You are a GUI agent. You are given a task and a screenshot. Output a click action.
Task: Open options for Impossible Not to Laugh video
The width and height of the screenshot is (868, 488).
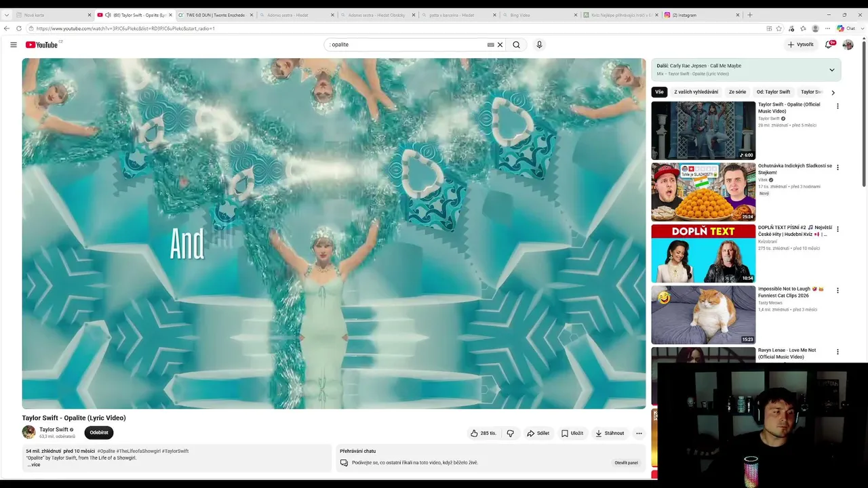(837, 290)
